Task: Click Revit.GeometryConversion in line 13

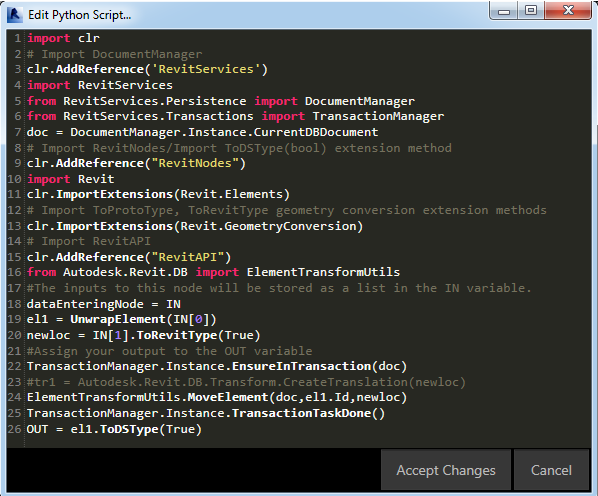Action: point(268,226)
